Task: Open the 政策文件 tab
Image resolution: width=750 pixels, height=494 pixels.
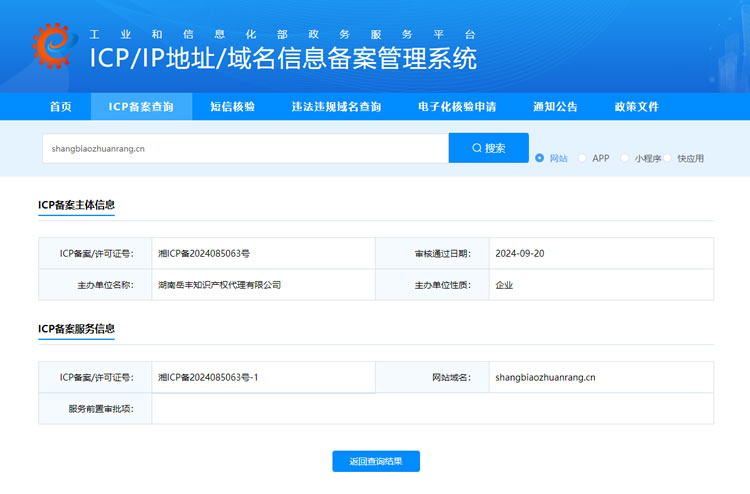Action: [x=637, y=107]
